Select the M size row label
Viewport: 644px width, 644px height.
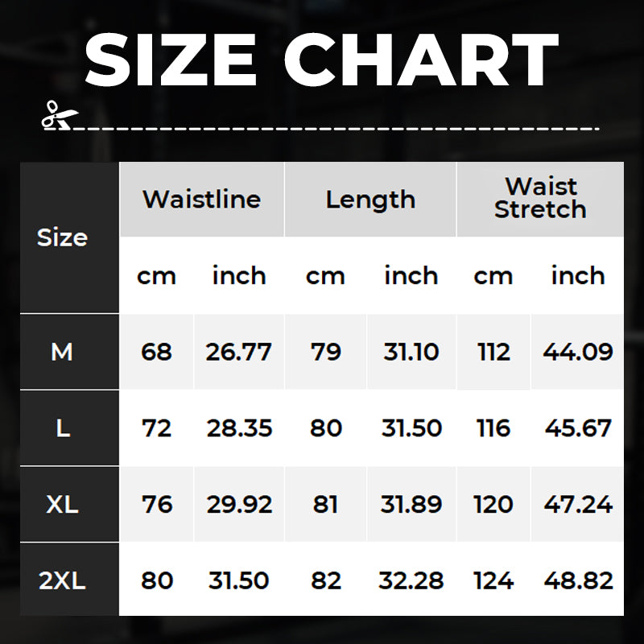click(62, 352)
